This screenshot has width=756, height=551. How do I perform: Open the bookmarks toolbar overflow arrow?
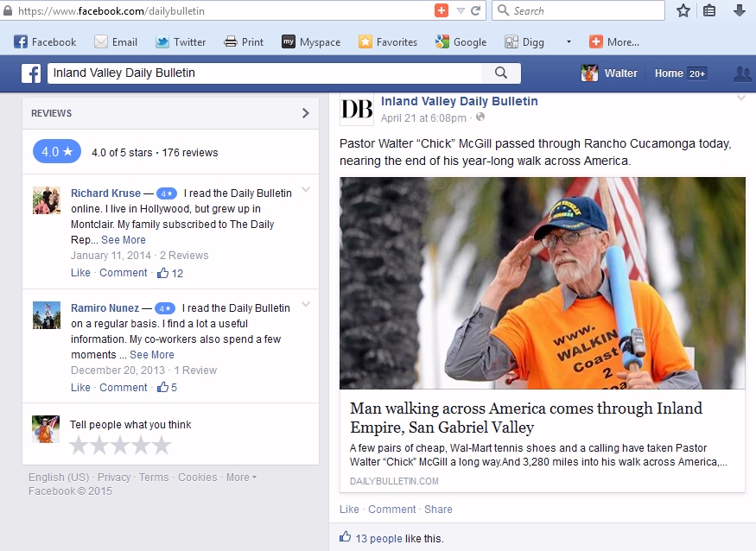click(x=569, y=41)
